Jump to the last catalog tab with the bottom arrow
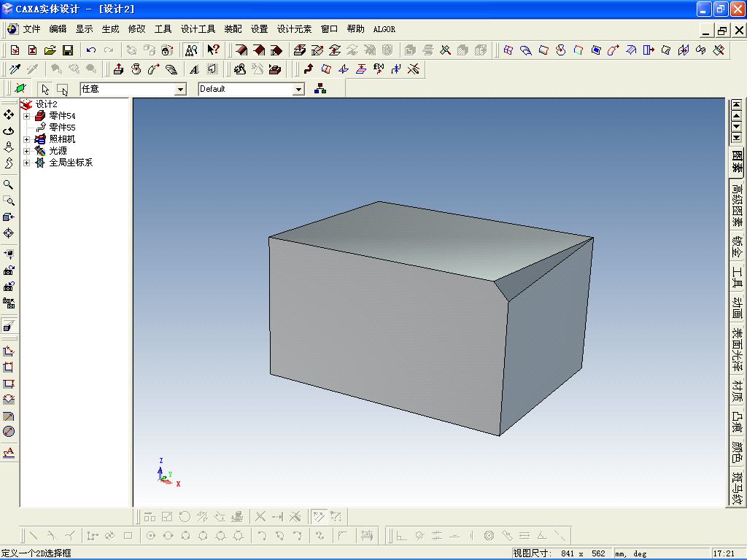The height and width of the screenshot is (560, 747). tap(736, 138)
